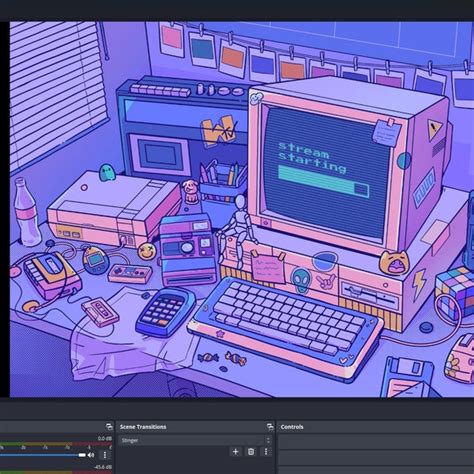
Task: Open audio channel three-dot options menu
Action: click(x=105, y=455)
